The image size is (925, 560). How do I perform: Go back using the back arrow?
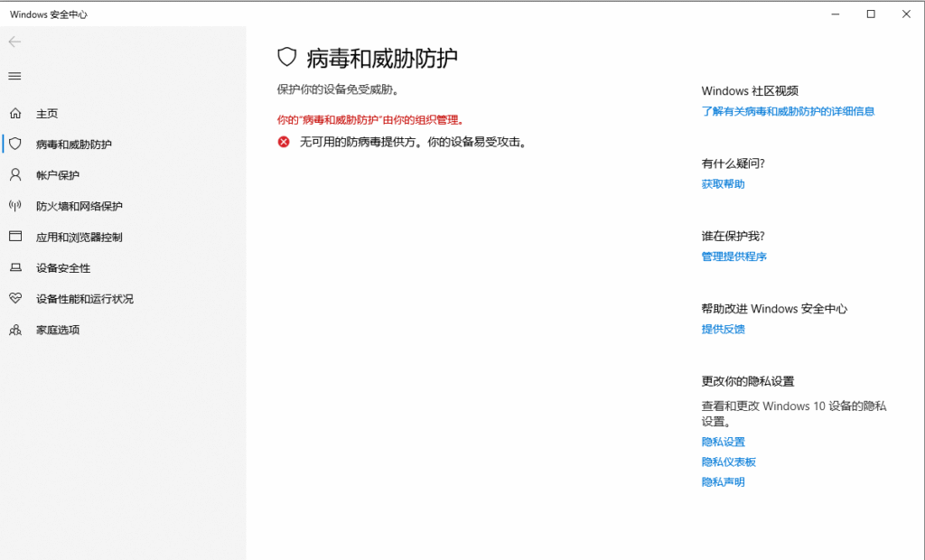(14, 42)
